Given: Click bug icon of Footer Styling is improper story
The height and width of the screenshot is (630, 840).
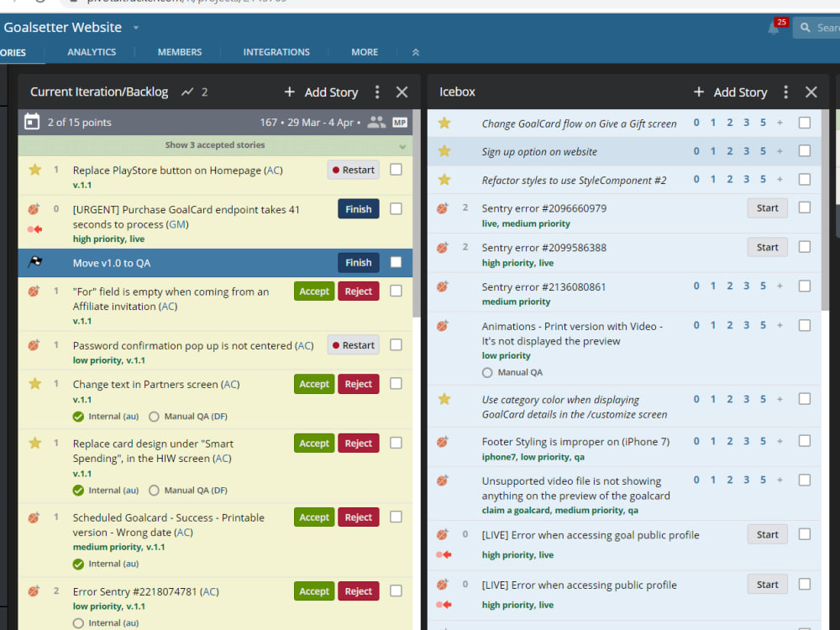Looking at the screenshot, I should click(443, 442).
